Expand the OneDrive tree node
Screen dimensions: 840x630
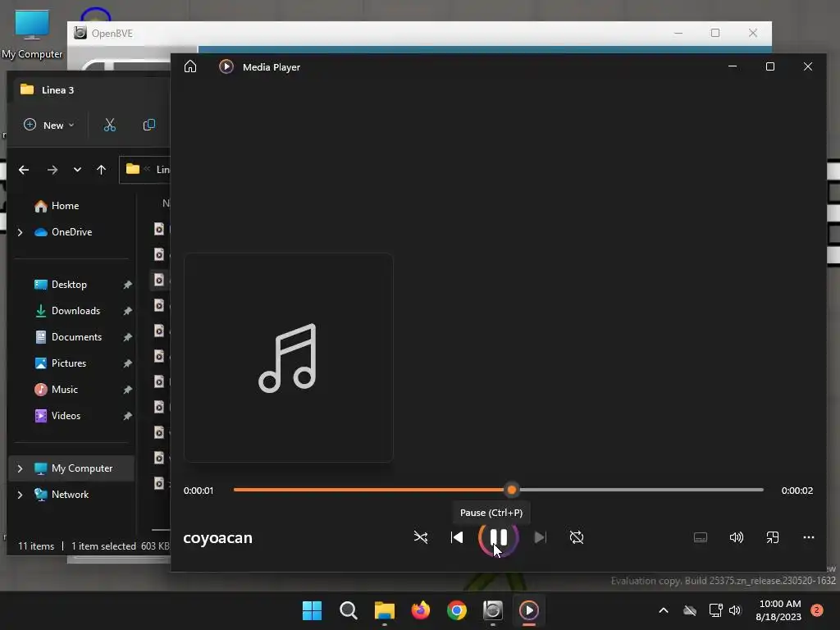pos(20,232)
